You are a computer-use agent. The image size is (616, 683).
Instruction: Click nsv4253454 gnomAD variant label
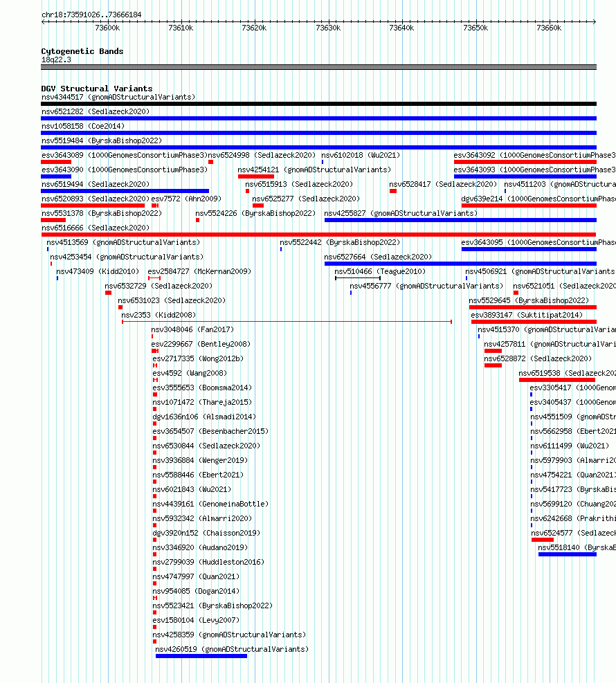coord(127,257)
